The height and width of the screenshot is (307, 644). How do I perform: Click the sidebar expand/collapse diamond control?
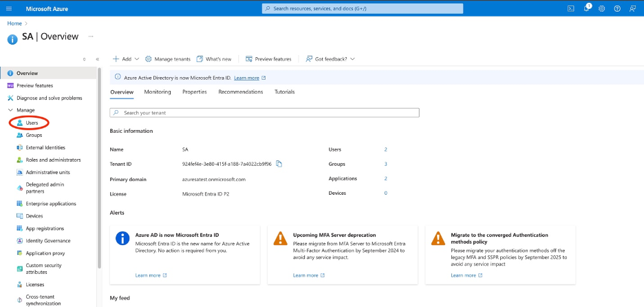pos(84,59)
